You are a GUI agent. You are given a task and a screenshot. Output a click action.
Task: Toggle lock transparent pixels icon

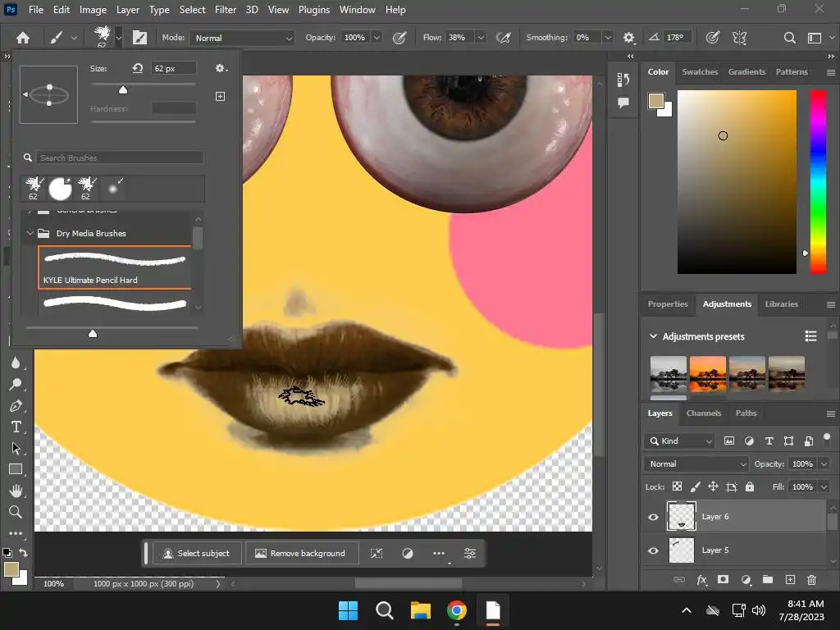(x=677, y=486)
